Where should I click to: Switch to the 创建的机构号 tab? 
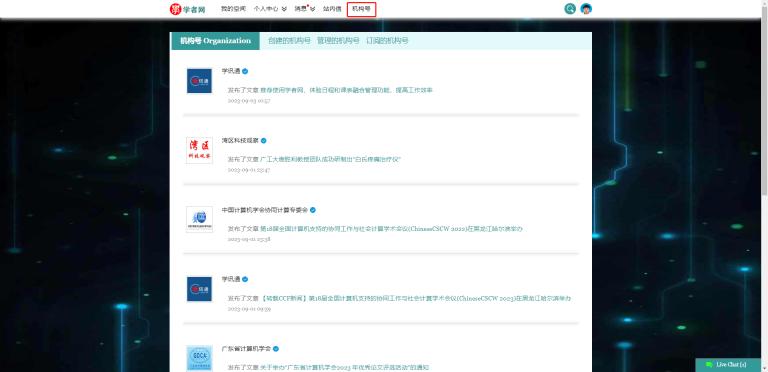289,41
